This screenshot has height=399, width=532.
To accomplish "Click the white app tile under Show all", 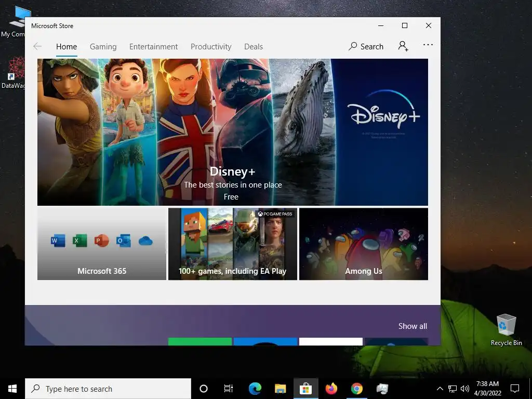I will coord(331,341).
